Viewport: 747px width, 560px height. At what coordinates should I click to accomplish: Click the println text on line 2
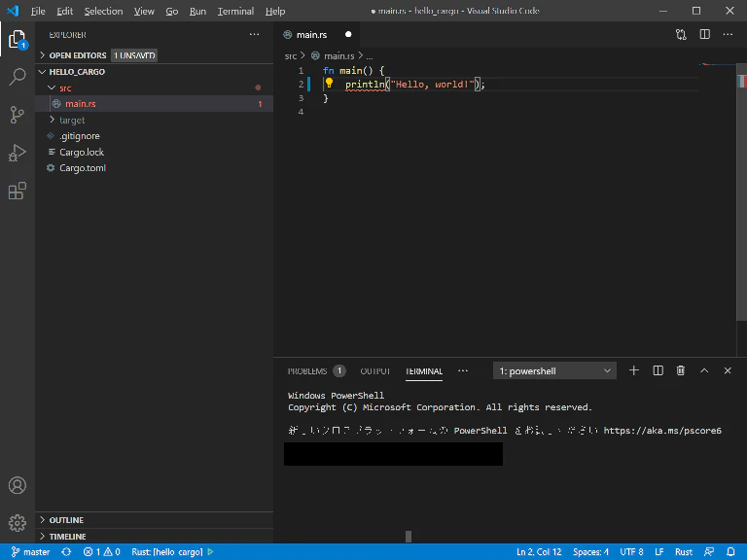point(365,85)
